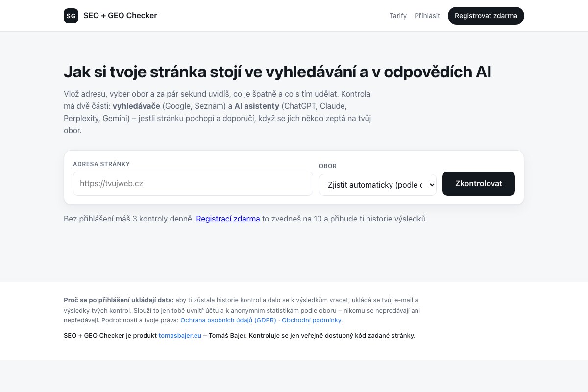The width and height of the screenshot is (588, 392).
Task: Click the OBOR label above the dropdown
Action: [x=328, y=166]
